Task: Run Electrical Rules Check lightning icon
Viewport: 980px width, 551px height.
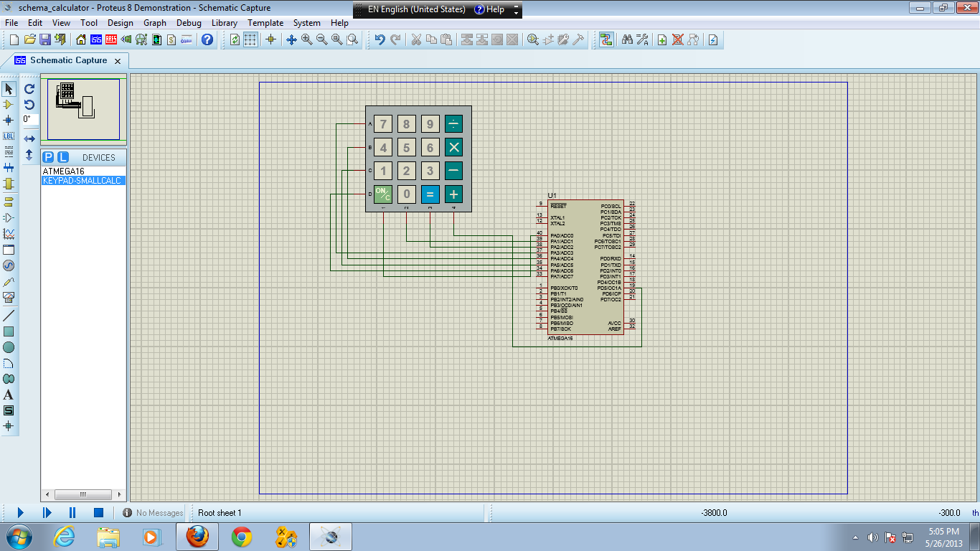Action: (x=713, y=39)
